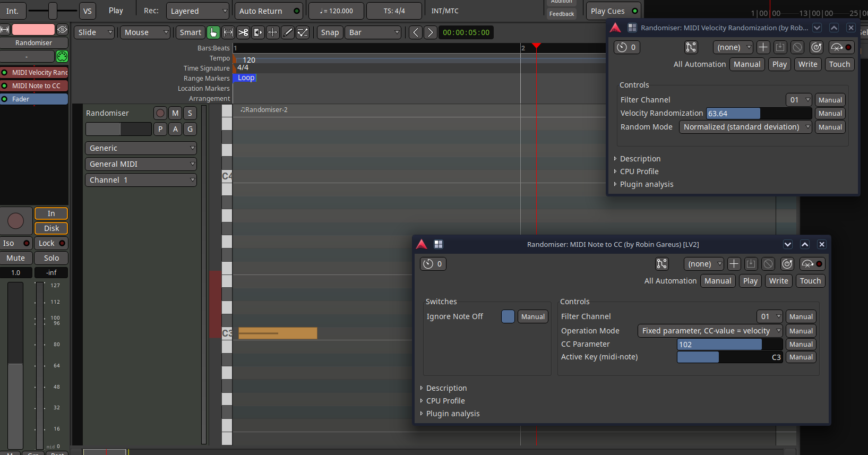Adjust the Velocity Randomization slider
Image resolution: width=868 pixels, height=455 pixels.
click(759, 114)
